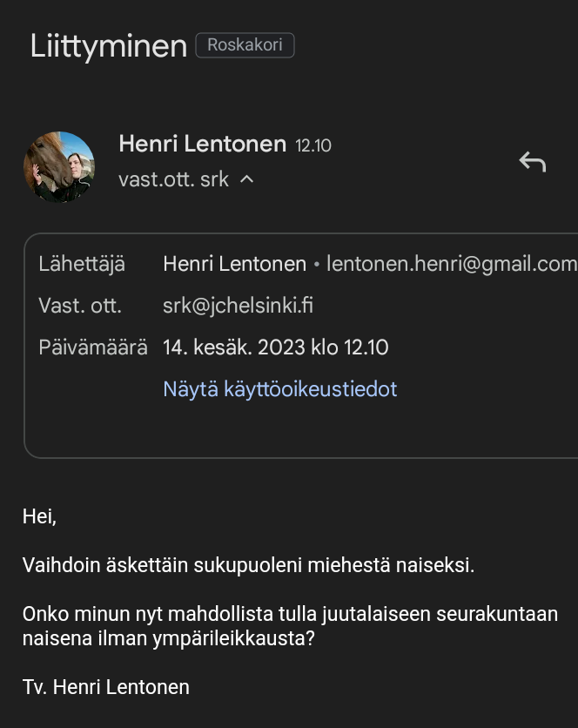Viewport: 578px width, 728px height.
Task: Open Henri Lentonen's profile photo
Action: [59, 166]
